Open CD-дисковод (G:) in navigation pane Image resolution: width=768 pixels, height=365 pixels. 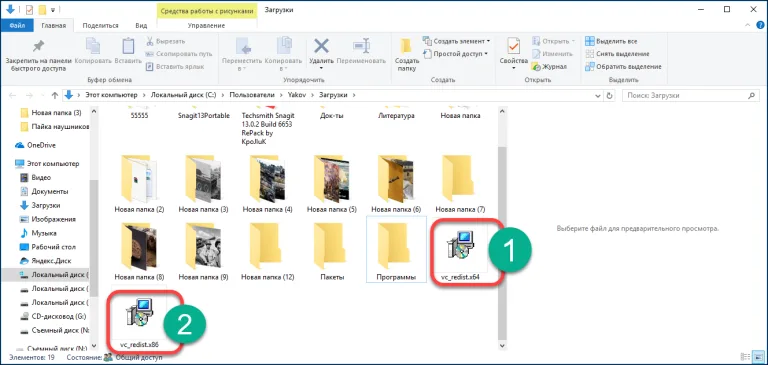[53, 316]
